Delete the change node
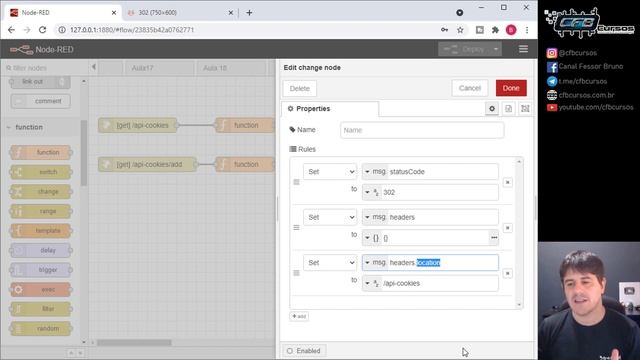 [300, 89]
